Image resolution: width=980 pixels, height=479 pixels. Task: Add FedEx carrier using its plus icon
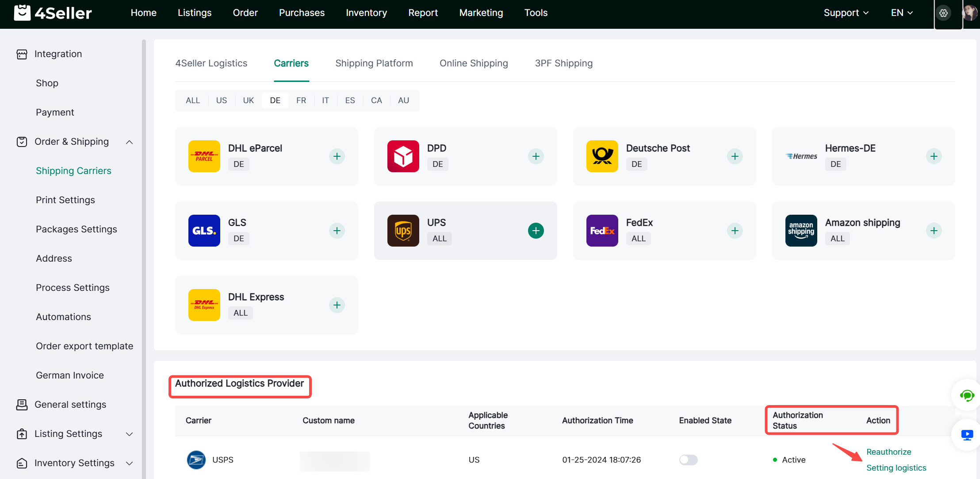tap(735, 231)
